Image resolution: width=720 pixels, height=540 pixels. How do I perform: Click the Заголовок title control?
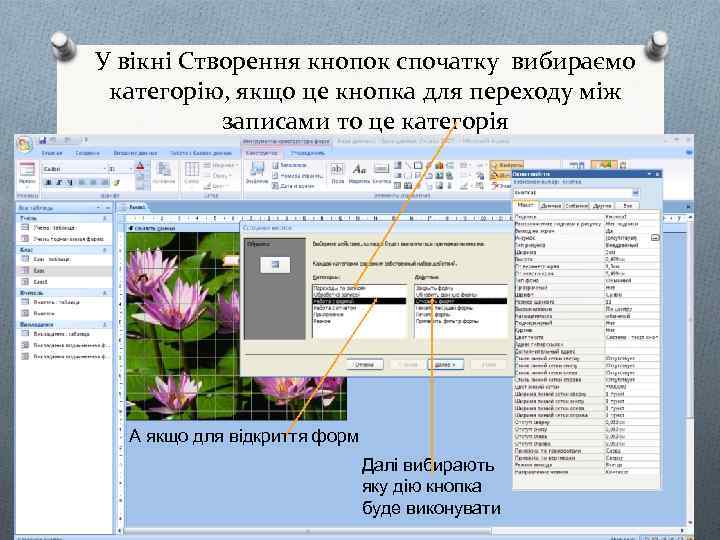(289, 165)
